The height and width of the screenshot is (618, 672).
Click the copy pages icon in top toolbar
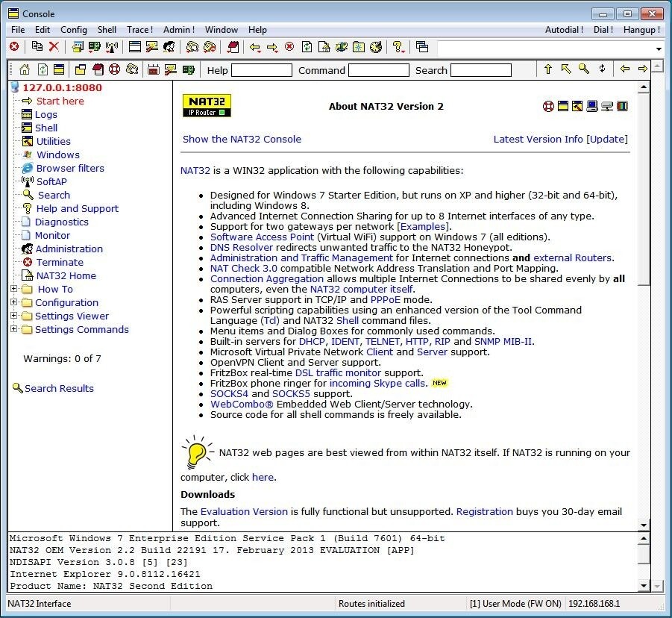point(37,46)
